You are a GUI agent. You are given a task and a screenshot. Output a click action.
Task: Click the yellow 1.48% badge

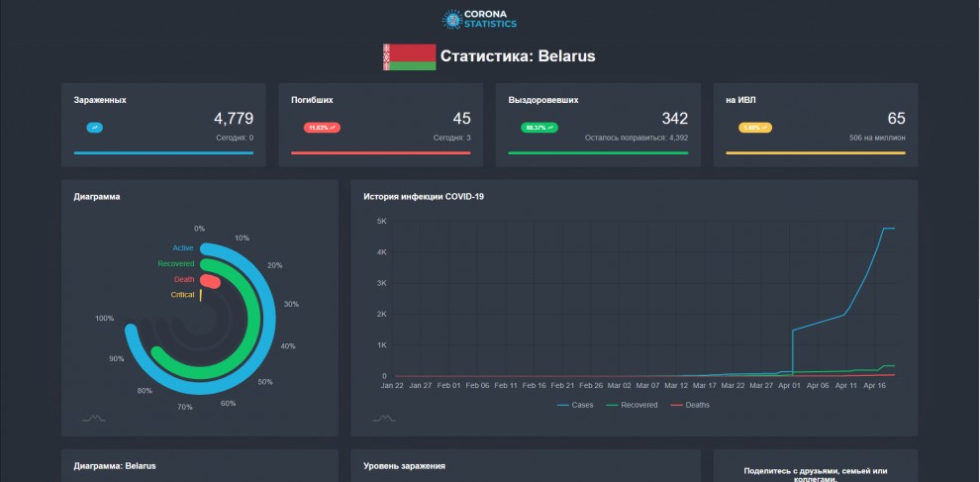[x=755, y=128]
